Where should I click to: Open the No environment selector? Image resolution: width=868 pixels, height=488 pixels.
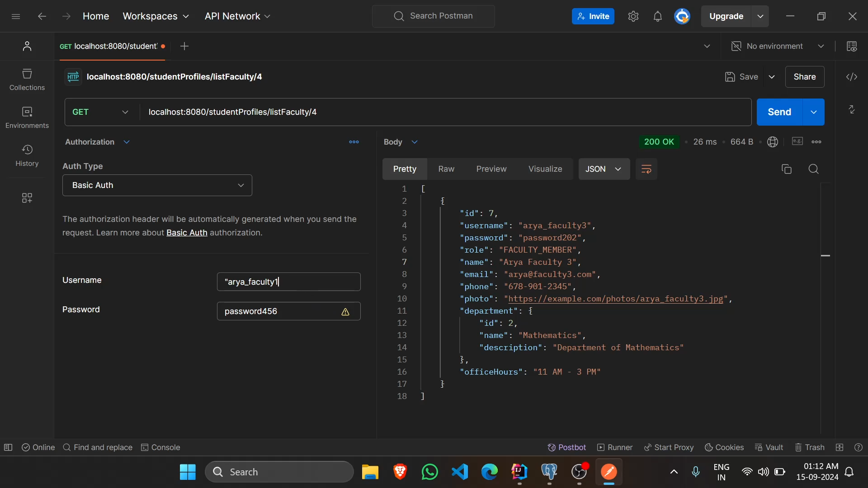(778, 46)
